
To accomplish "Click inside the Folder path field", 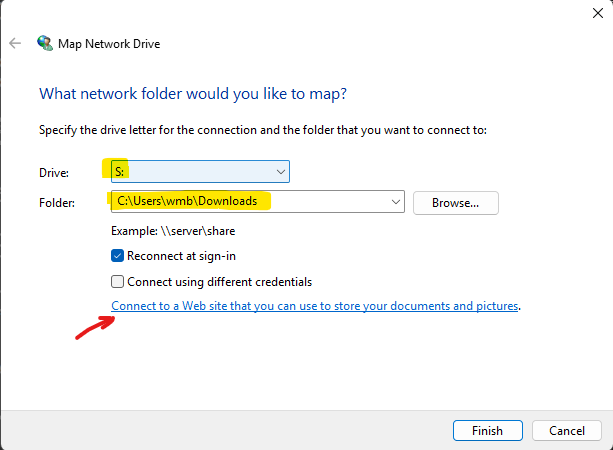I will click(x=250, y=202).
